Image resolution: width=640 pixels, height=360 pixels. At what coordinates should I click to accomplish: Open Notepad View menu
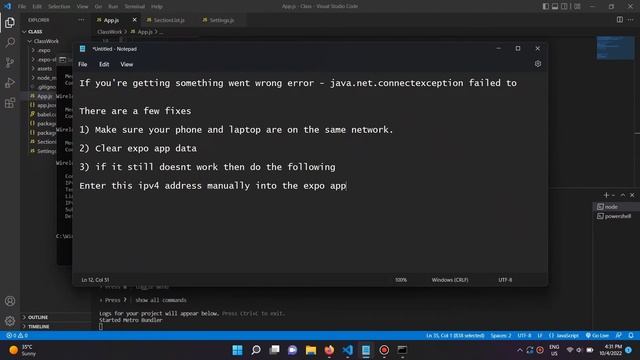(127, 64)
